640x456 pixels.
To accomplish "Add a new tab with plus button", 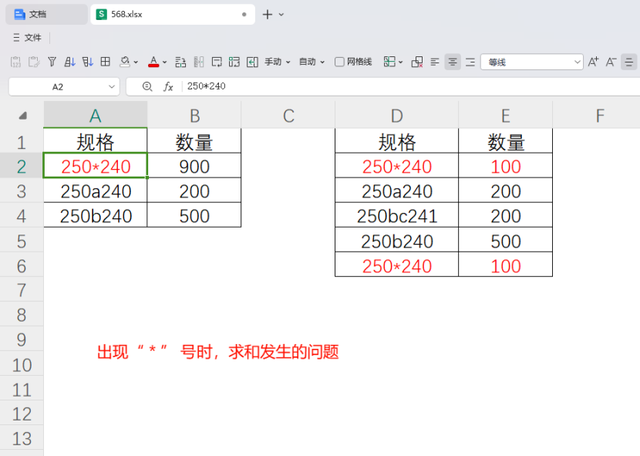I will click(267, 15).
